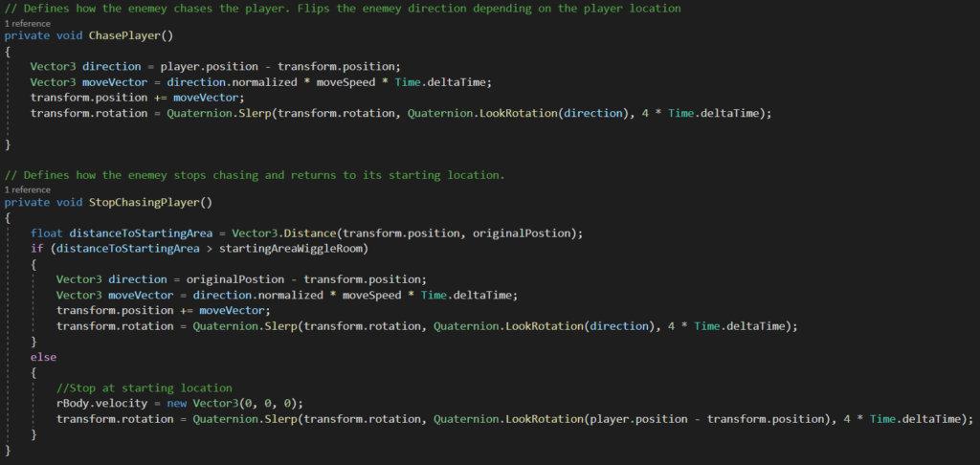Click the 'void' keyword before StopChasingPlayer

point(70,202)
